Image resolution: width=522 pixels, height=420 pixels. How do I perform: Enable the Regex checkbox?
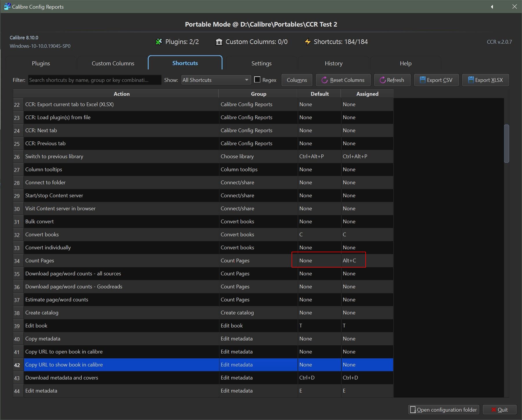point(257,80)
